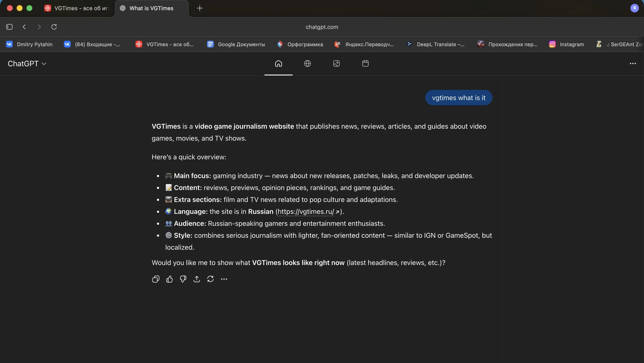Reload the current page
Viewport: 644px width, 363px height.
click(54, 27)
